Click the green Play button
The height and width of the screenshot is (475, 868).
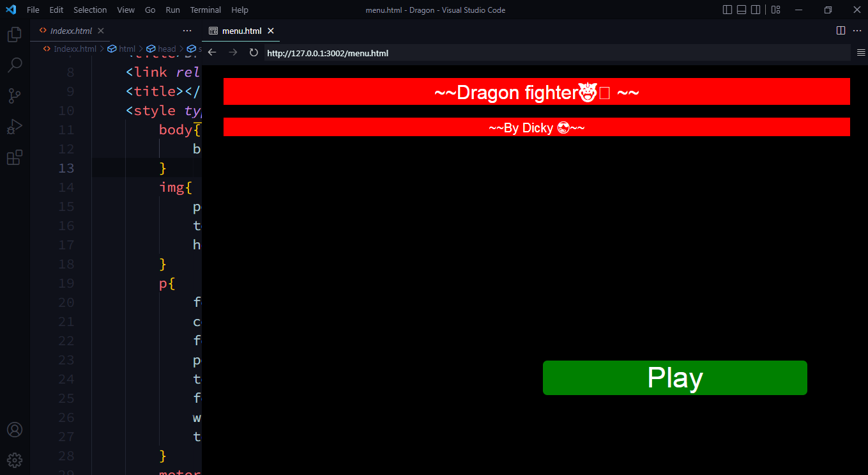coord(675,378)
